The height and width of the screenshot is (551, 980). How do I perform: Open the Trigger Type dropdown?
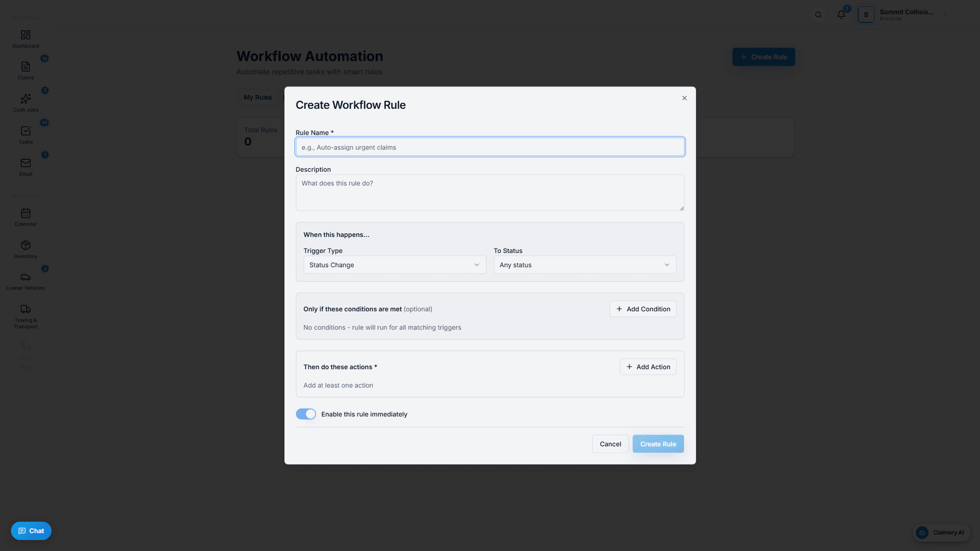click(x=395, y=265)
